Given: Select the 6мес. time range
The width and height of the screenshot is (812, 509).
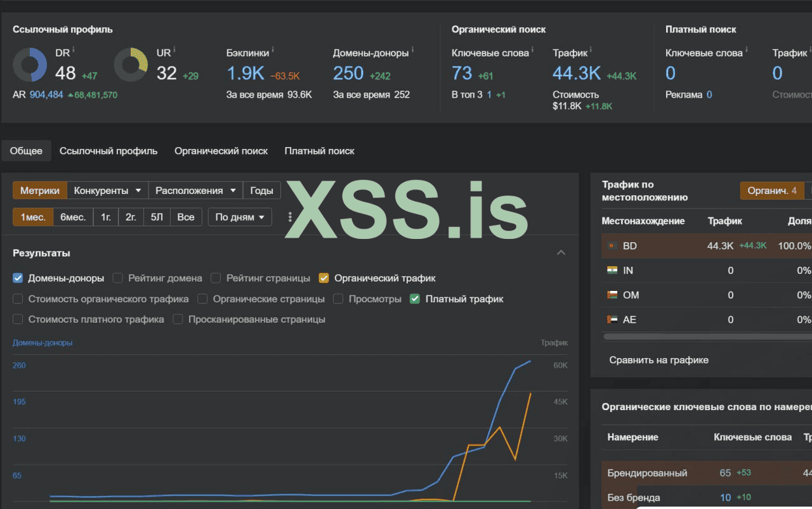Looking at the screenshot, I should (73, 217).
